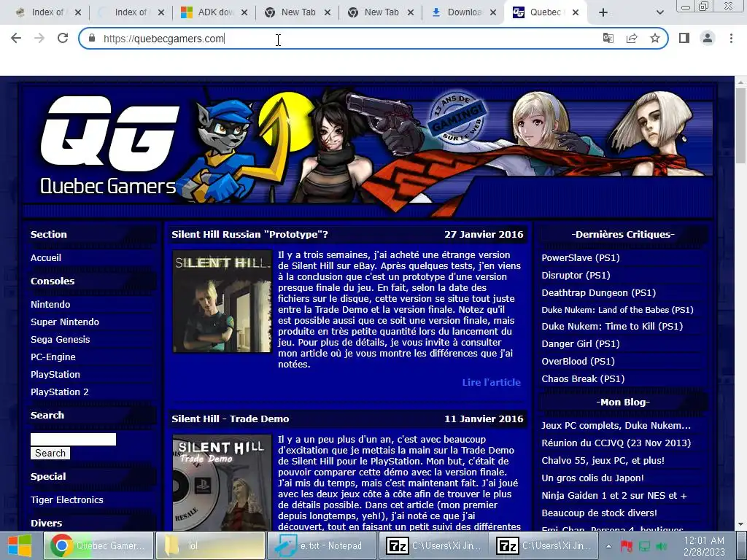The height and width of the screenshot is (560, 747).
Task: Click the page vertical scrollbar thumb
Action: tap(741, 126)
